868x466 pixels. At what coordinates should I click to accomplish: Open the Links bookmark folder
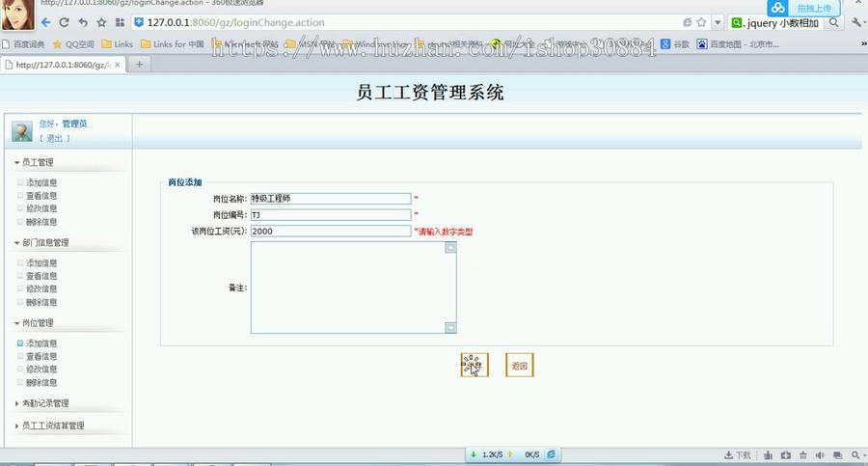pyautogui.click(x=118, y=44)
